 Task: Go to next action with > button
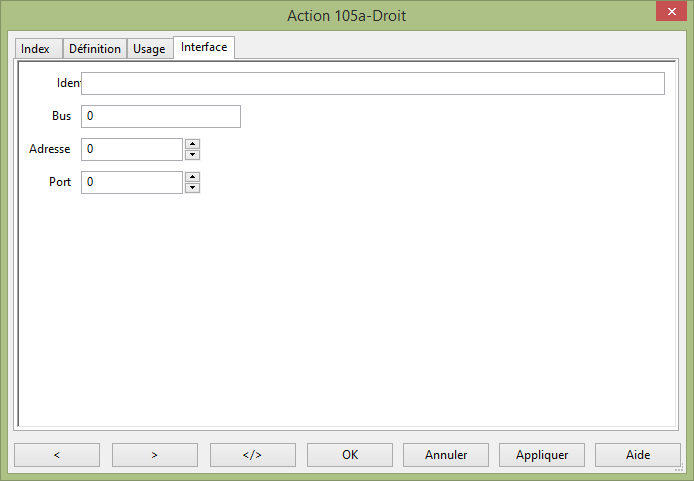(154, 454)
